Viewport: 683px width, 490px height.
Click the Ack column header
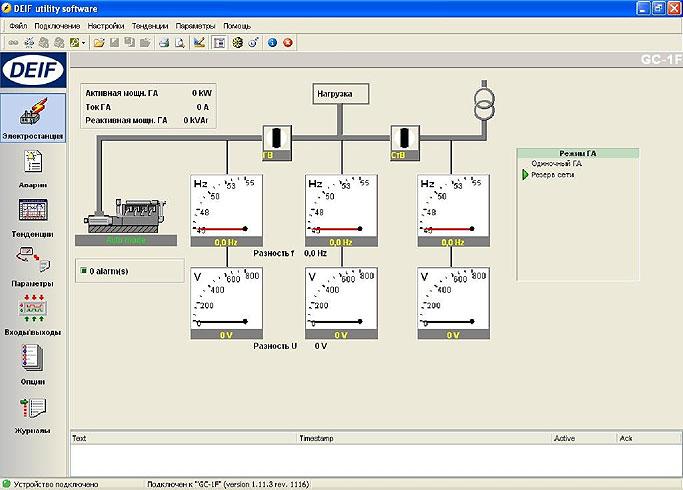pyautogui.click(x=649, y=438)
